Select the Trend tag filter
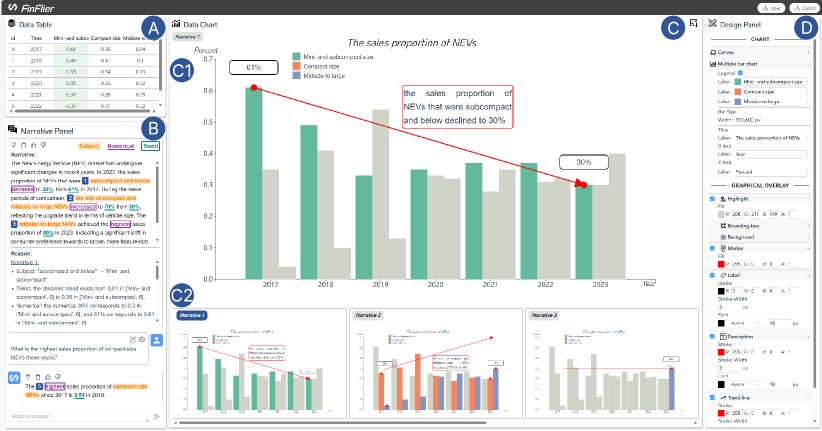The width and height of the screenshot is (822, 431). pos(150,146)
